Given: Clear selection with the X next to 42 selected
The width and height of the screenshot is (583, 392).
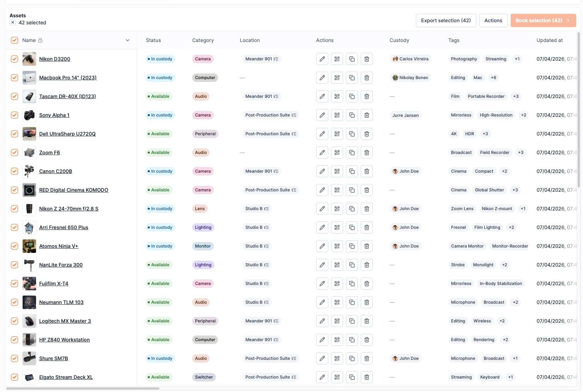Looking at the screenshot, I should 13,23.
